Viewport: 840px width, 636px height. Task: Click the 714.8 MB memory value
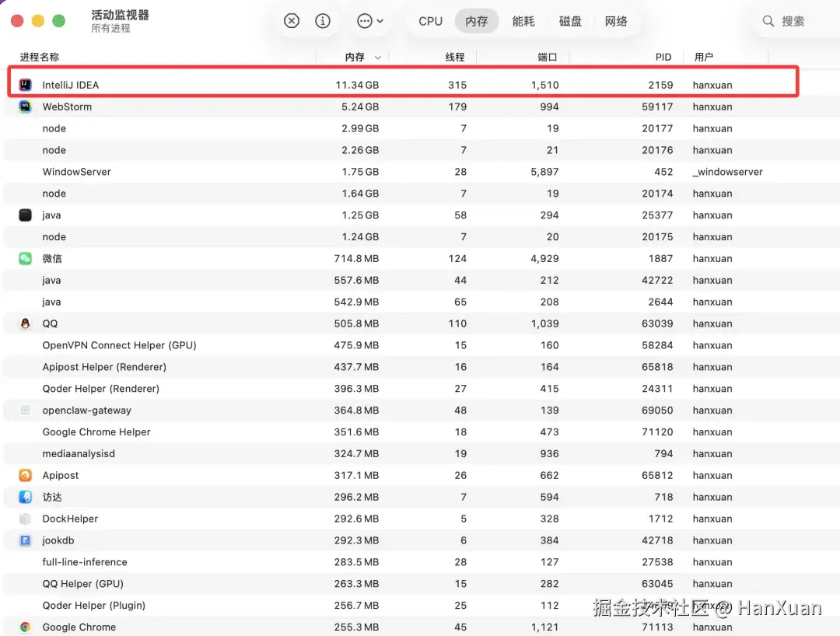[356, 259]
